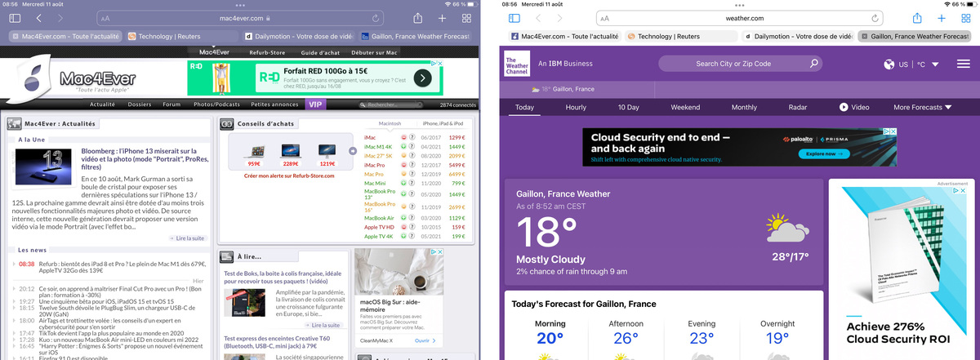
Task: Open Débuter sur Mac top link
Action: coord(375,52)
